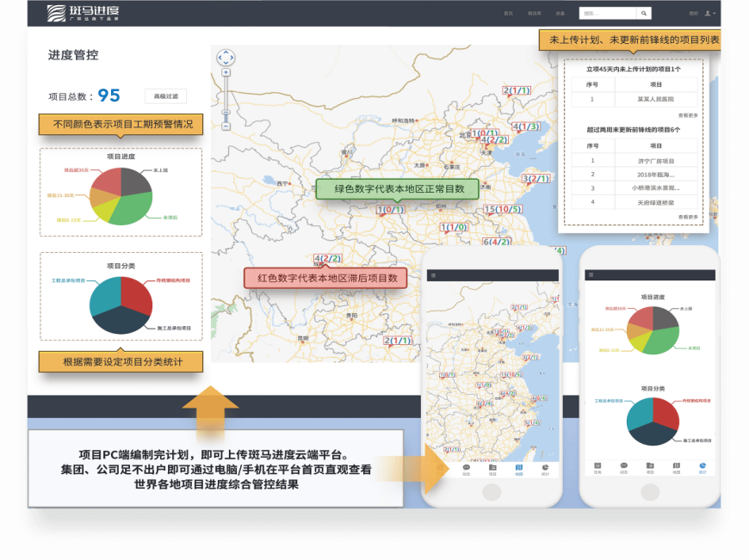Click the user avatar icon in header

pos(708,14)
